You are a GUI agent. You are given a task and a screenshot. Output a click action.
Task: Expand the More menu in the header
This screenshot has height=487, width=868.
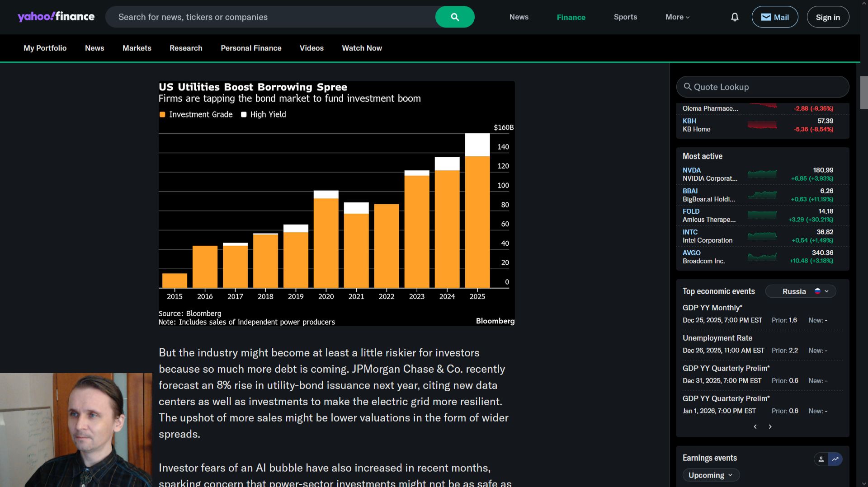click(x=677, y=17)
